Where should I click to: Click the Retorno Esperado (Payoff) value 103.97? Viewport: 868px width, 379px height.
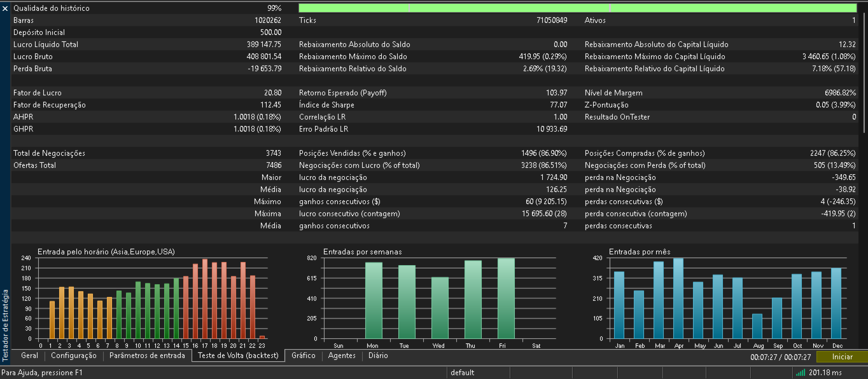coord(556,93)
